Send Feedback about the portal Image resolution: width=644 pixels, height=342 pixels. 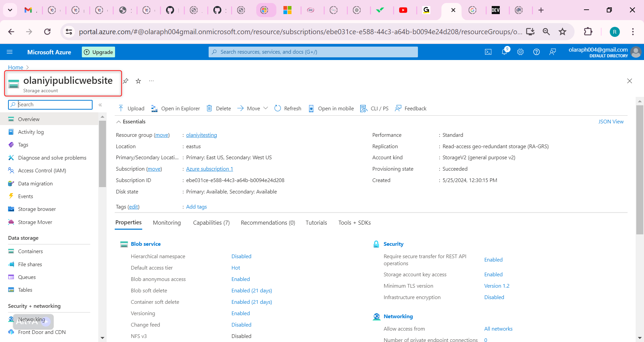click(410, 108)
